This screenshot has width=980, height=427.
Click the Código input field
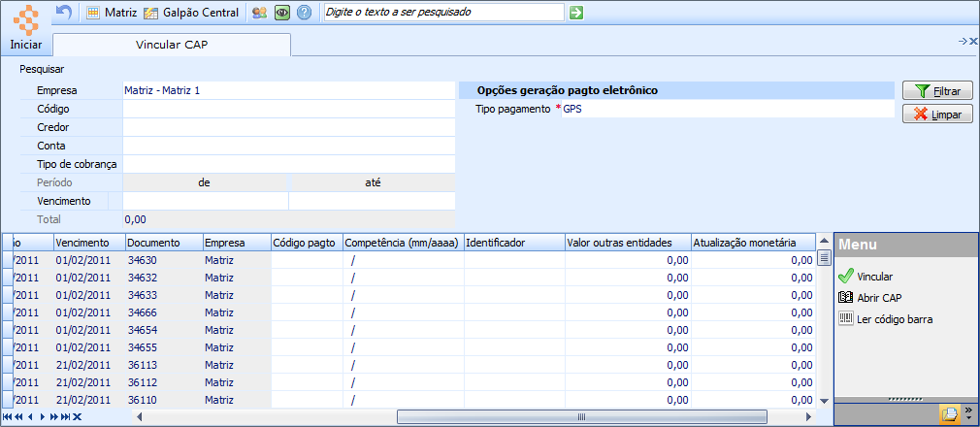point(289,109)
